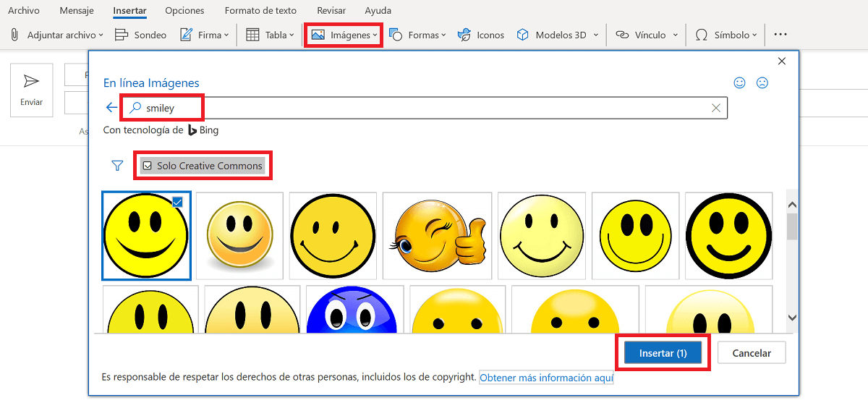The height and width of the screenshot is (403, 868).
Task: Switch to the Mensaje tab
Action: pos(77,11)
